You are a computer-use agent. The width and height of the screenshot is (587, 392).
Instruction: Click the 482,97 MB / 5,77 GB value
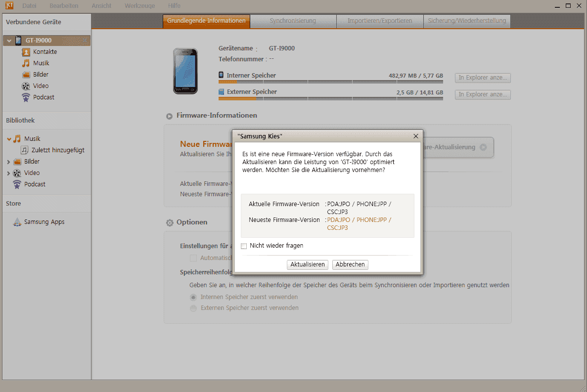[415, 76]
